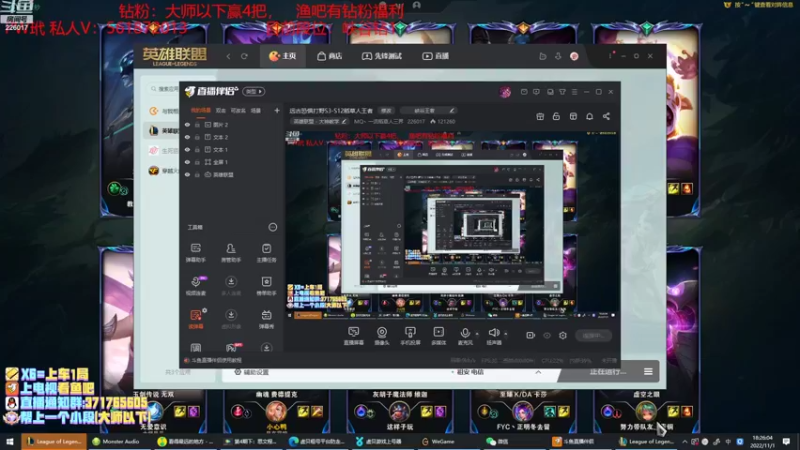Viewport: 800px width, 450px height.
Task: Open the star tool right of 多人连麦 in toolbox
Action: (266, 286)
